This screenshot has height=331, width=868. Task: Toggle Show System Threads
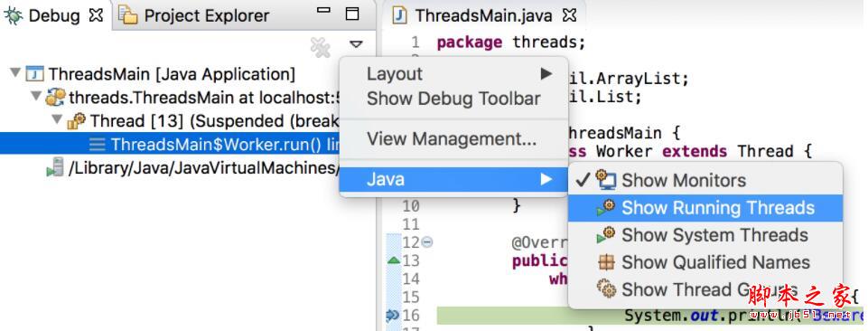tap(705, 235)
